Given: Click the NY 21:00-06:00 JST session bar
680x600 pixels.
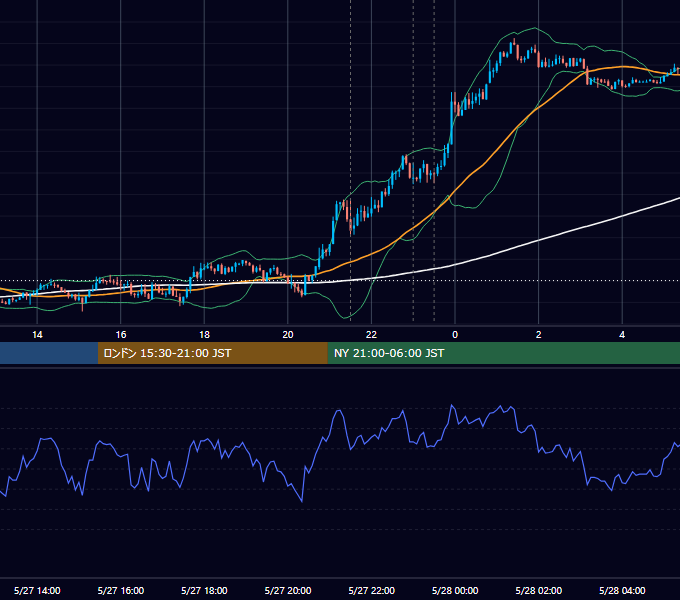Looking at the screenshot, I should [503, 353].
